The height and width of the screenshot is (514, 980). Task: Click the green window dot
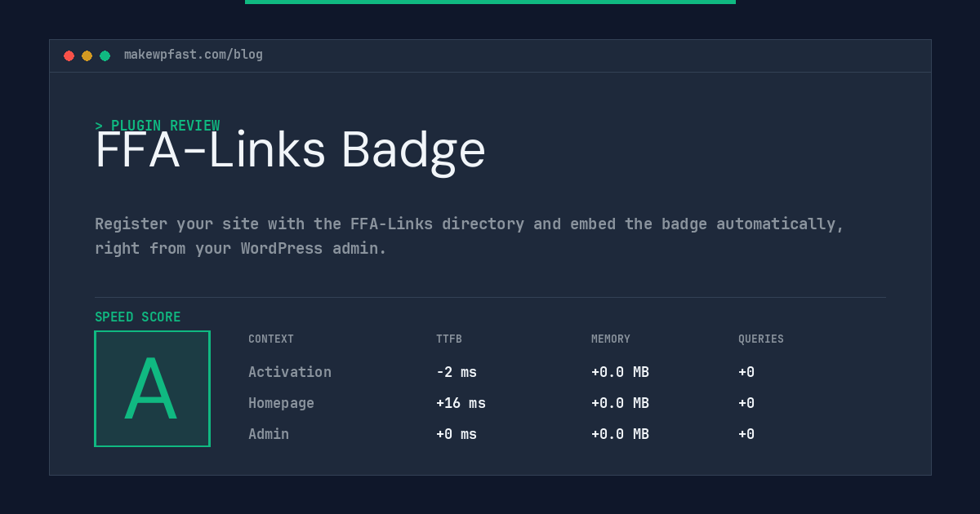tap(105, 55)
